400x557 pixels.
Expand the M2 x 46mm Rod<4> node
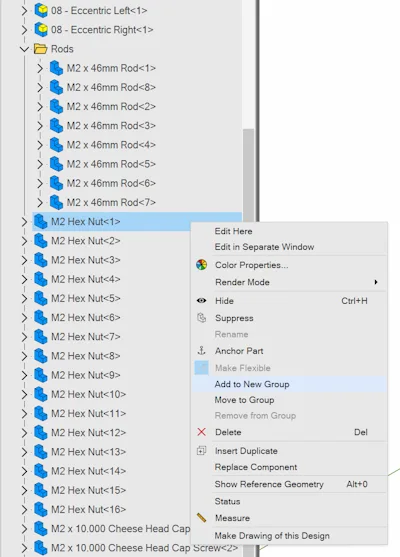[x=40, y=145]
